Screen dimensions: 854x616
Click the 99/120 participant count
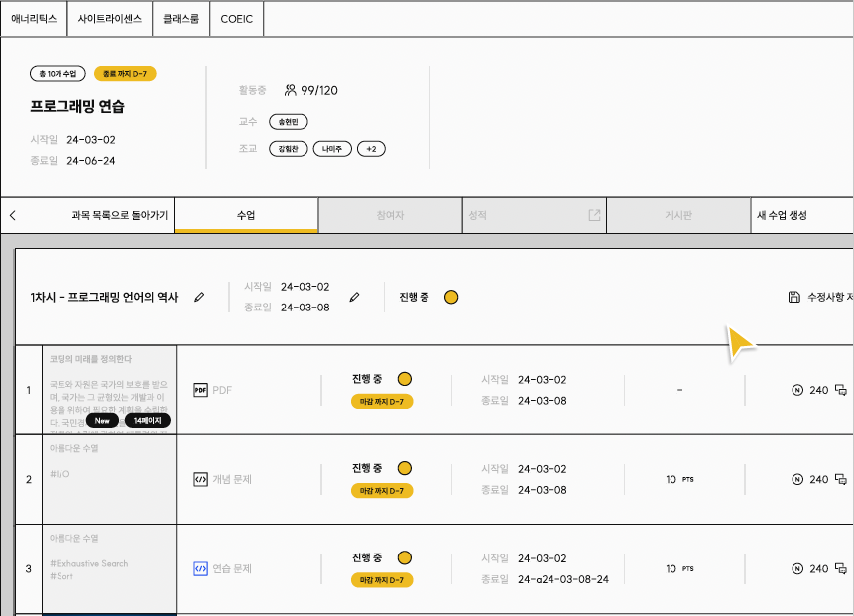point(319,90)
